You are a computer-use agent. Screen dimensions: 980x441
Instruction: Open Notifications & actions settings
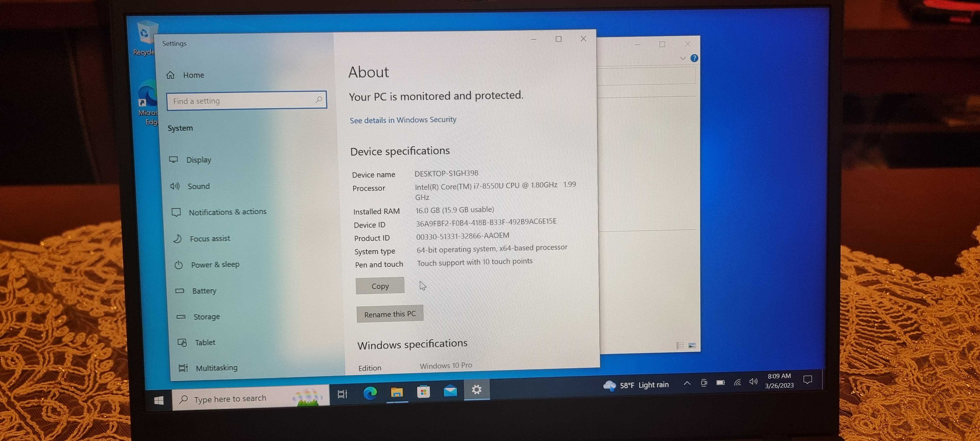pyautogui.click(x=227, y=212)
